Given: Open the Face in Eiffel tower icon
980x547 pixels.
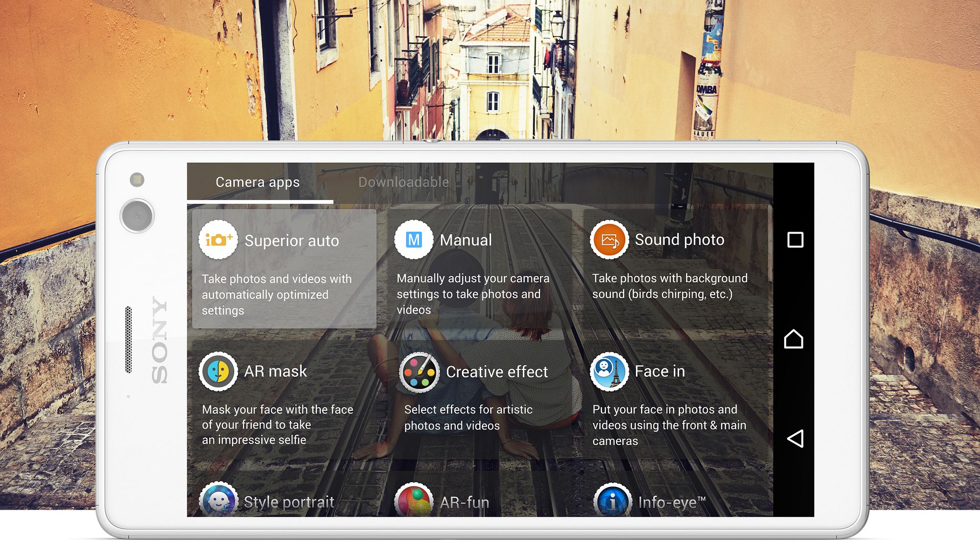Looking at the screenshot, I should point(609,371).
